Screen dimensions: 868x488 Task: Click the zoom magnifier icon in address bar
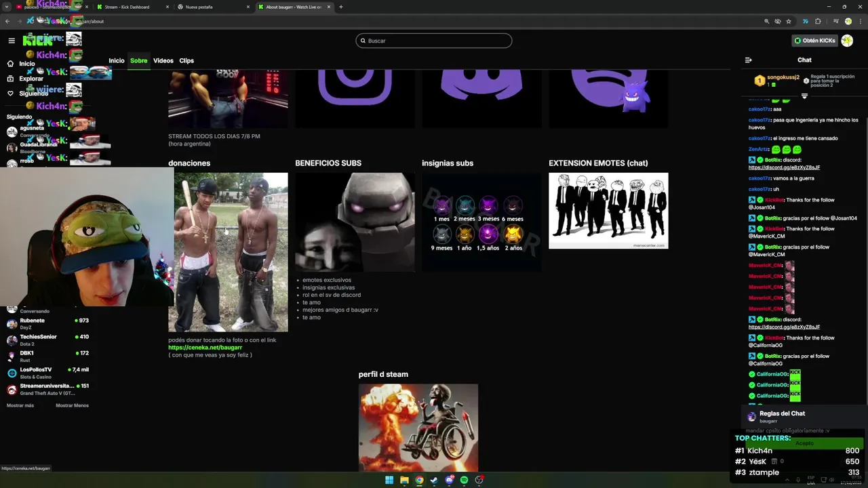767,21
